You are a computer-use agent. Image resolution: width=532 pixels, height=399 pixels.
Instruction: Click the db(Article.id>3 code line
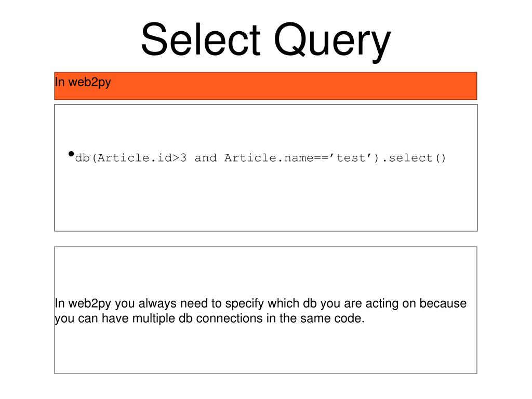260,158
